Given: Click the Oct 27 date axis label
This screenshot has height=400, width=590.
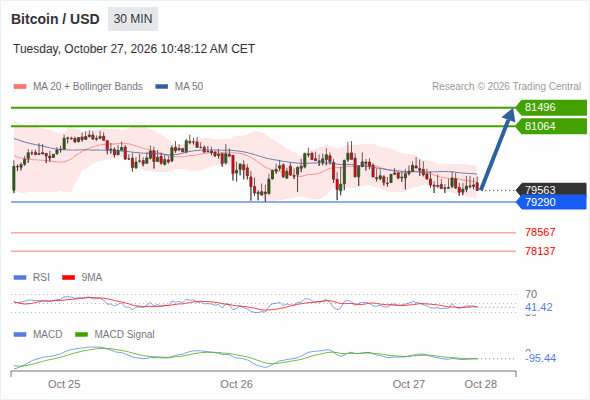Looking at the screenshot, I should tap(409, 384).
